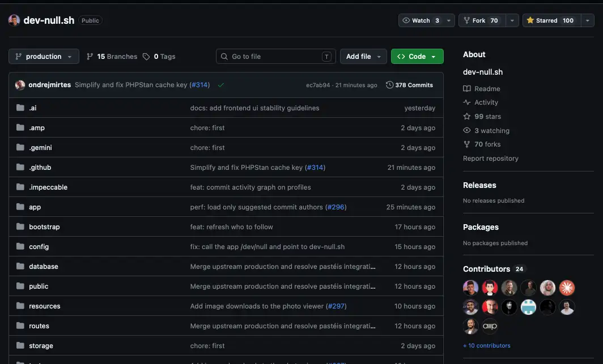Open the .amp folder icon
Screen dimensions: 603x364
coord(20,127)
